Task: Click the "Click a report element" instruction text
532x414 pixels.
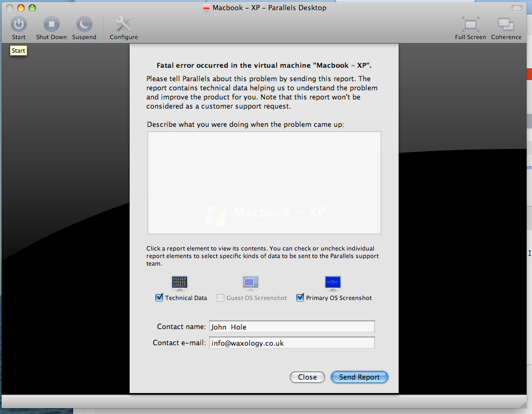Action: point(263,256)
